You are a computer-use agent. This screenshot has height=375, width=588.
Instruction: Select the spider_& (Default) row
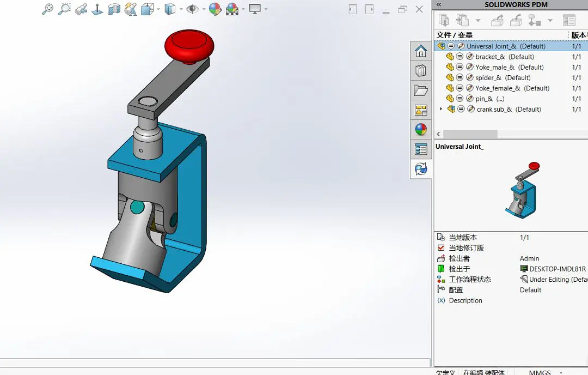pyautogui.click(x=511, y=78)
